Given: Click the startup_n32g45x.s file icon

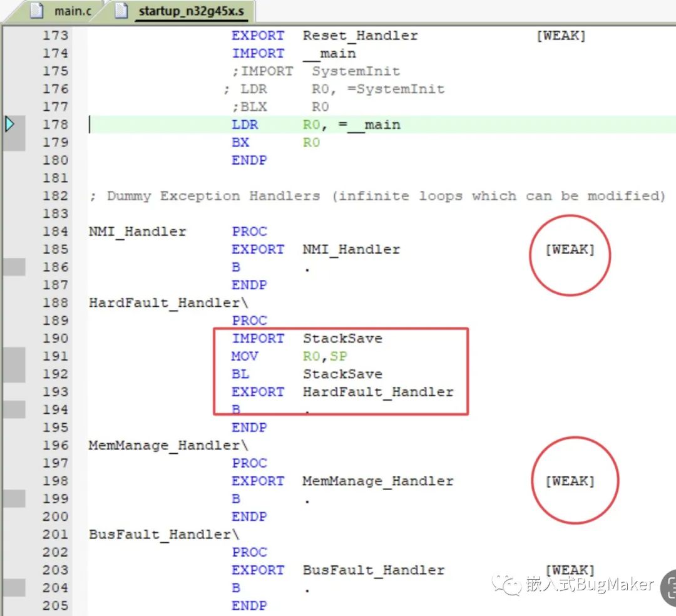Looking at the screenshot, I should (121, 11).
